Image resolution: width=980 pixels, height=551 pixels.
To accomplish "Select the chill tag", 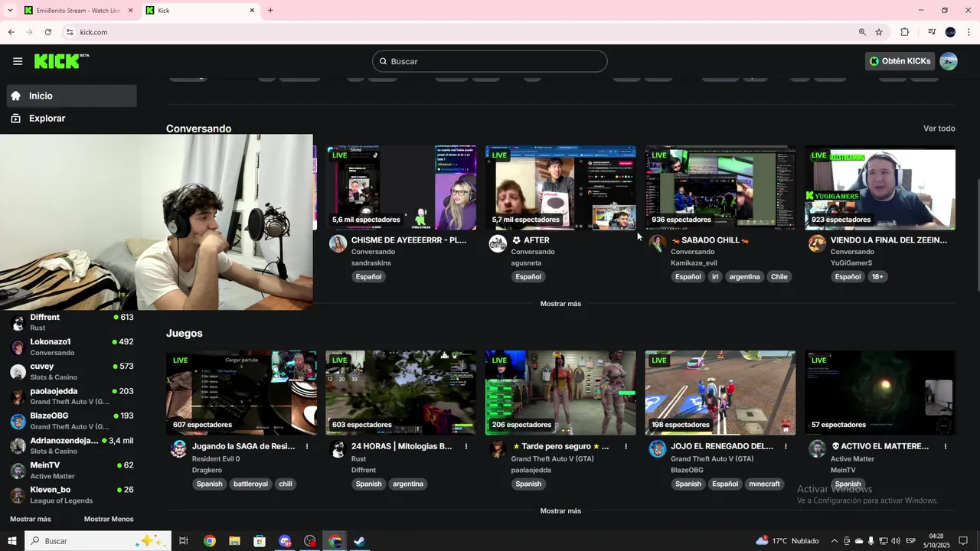I will click(x=286, y=484).
